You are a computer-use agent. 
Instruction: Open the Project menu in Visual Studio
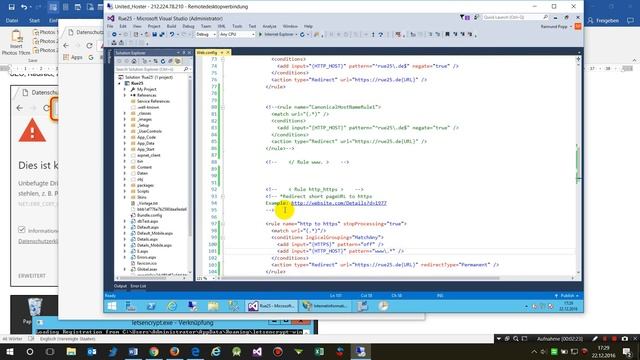(x=154, y=26)
